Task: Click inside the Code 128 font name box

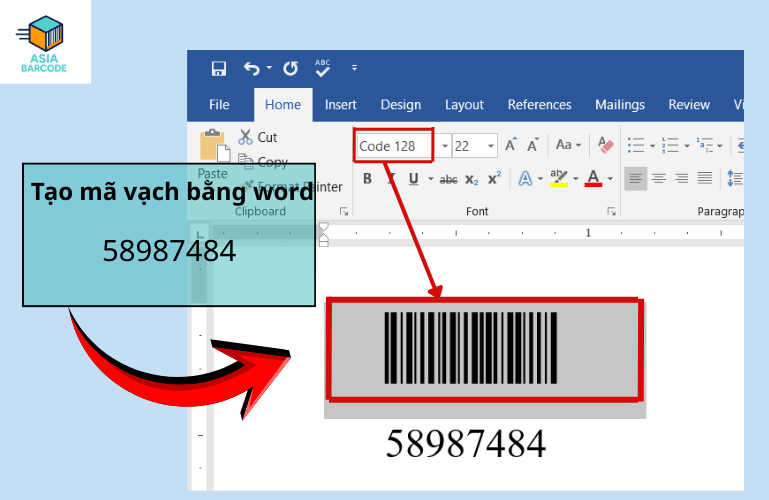Action: 394,146
